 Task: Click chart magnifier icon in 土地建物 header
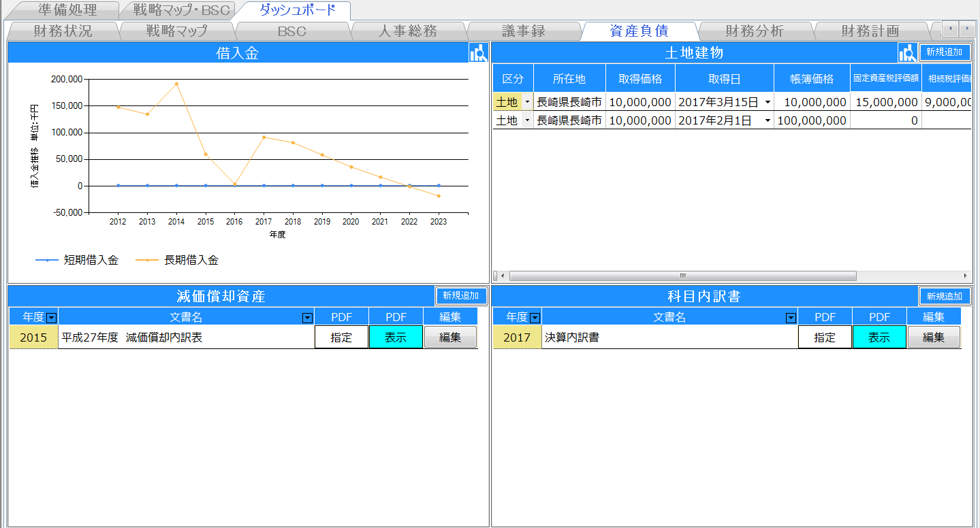pyautogui.click(x=907, y=53)
